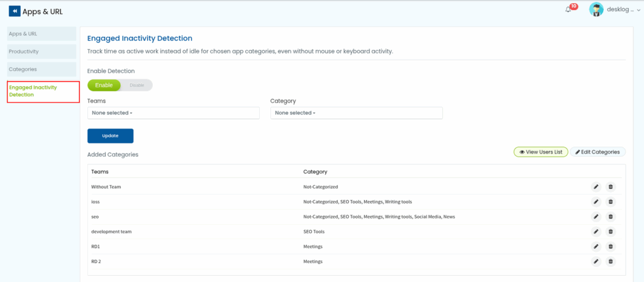Viewport: 644px width, 282px height.
Task: Edit the development team categories
Action: [x=596, y=232]
